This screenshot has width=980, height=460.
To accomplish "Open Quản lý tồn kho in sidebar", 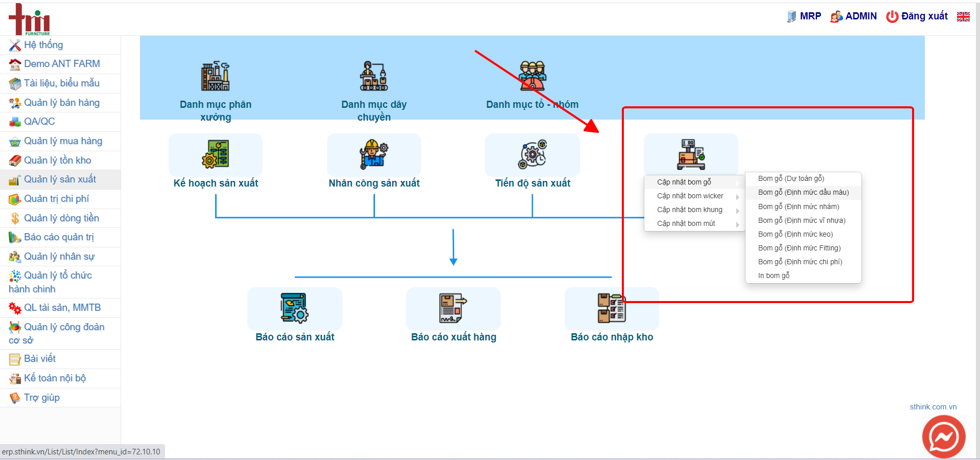I will coord(57,160).
